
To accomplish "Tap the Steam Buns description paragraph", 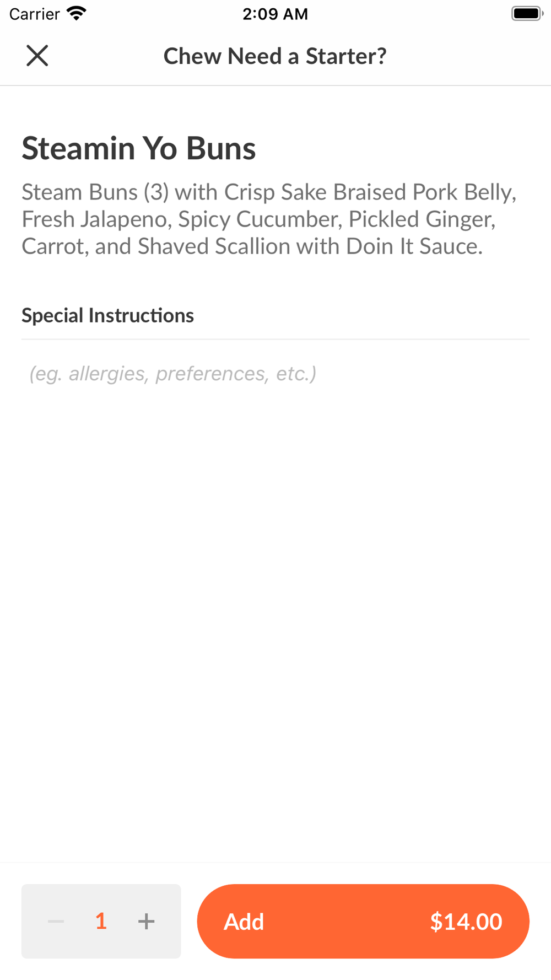I will (269, 219).
